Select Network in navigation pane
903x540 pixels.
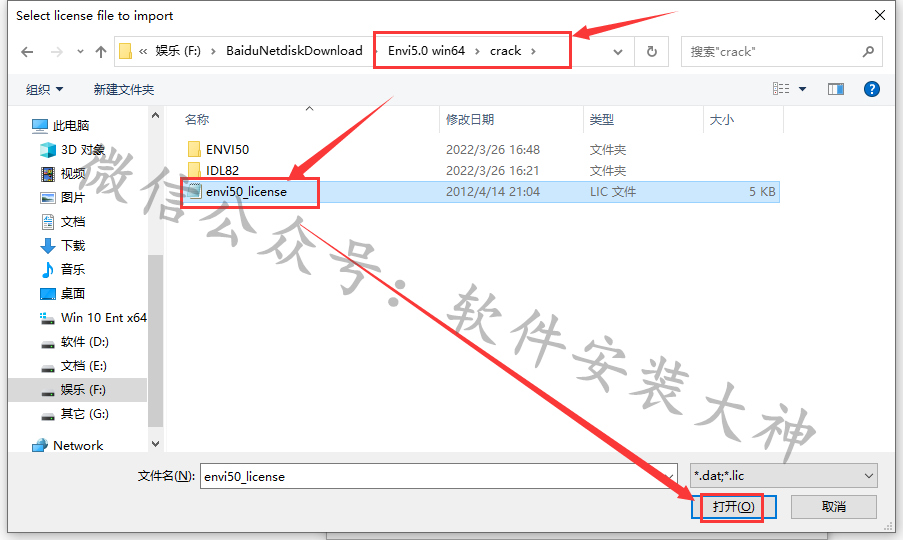coord(78,446)
